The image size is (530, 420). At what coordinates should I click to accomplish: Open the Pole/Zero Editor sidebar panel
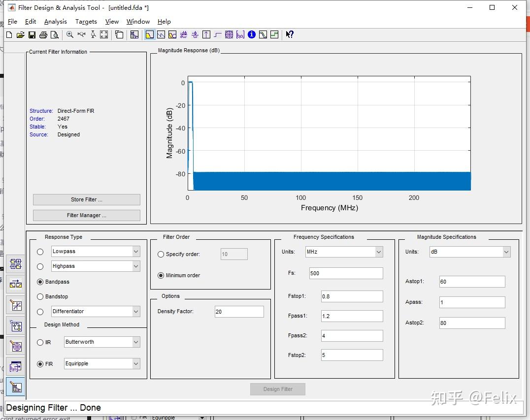pos(16,347)
